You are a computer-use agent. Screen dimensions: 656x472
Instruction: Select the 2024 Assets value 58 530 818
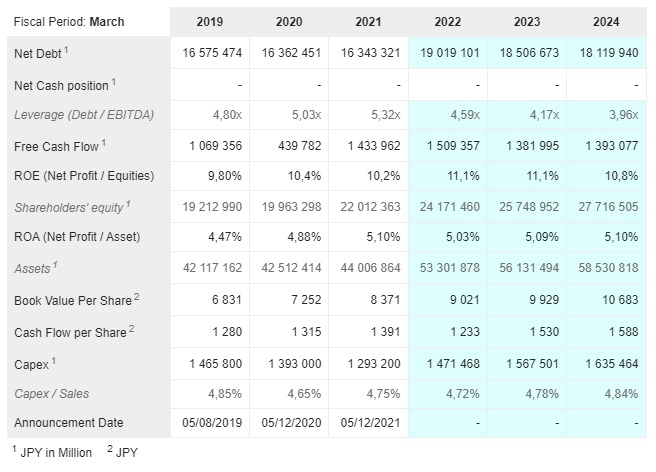coord(607,269)
